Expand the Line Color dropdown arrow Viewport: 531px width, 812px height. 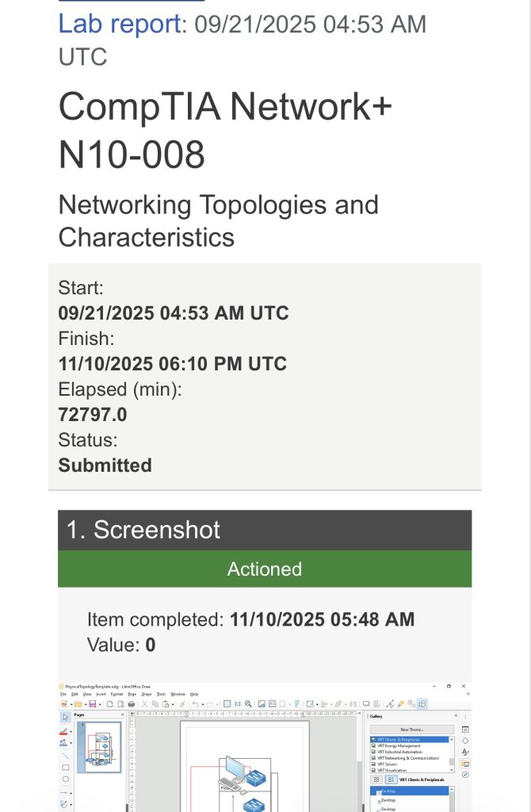(x=71, y=731)
